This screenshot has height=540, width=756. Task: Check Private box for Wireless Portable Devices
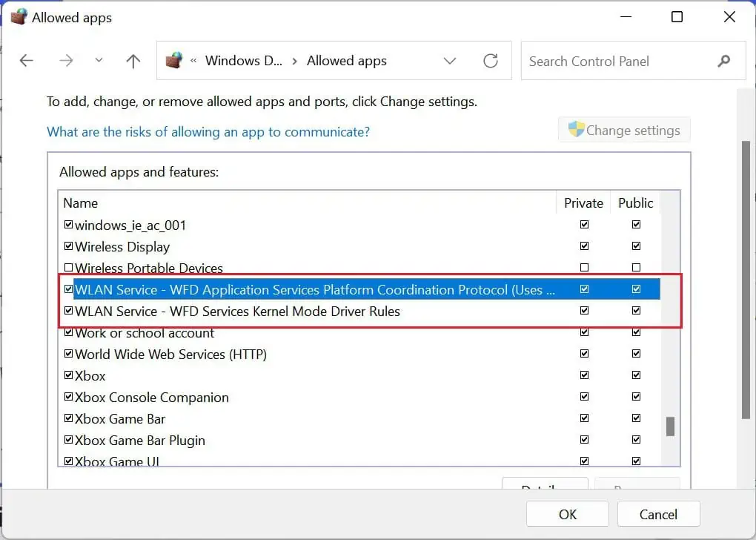click(x=584, y=267)
